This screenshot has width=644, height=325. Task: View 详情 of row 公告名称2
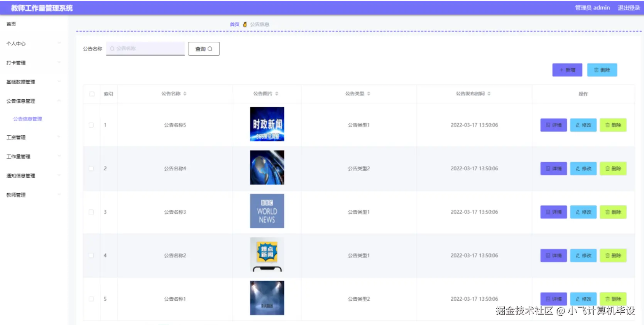553,255
